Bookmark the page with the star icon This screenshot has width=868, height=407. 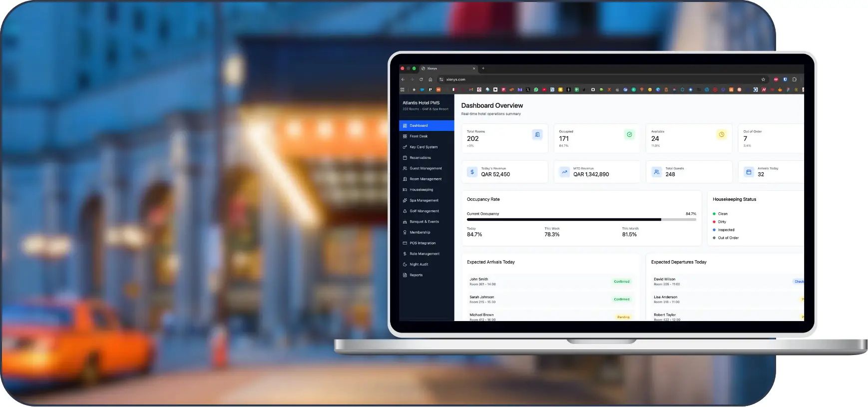pos(763,79)
